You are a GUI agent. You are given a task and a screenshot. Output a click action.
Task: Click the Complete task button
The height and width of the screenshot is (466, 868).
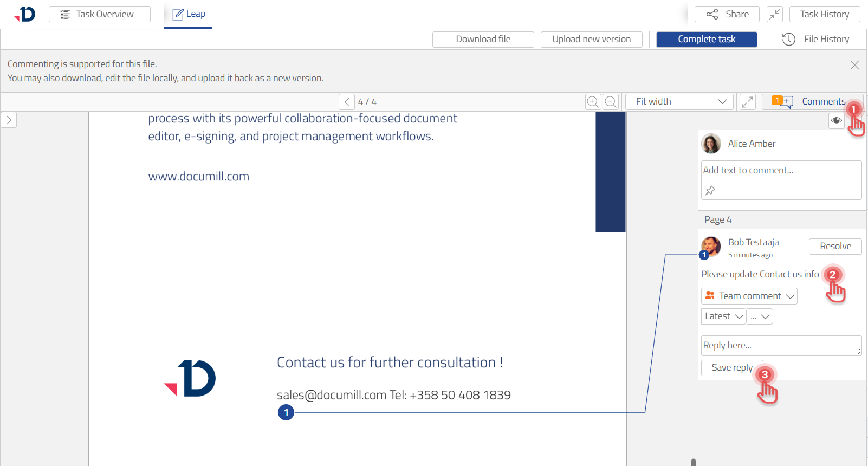(707, 39)
